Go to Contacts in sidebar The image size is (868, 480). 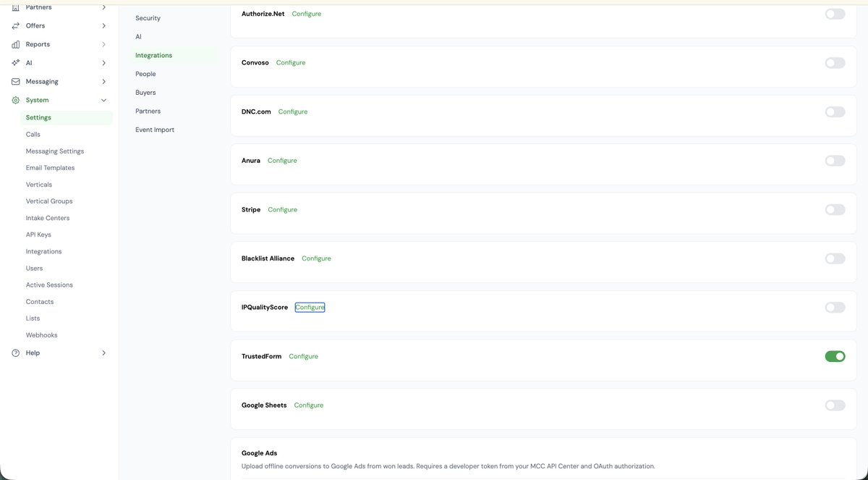pyautogui.click(x=40, y=302)
